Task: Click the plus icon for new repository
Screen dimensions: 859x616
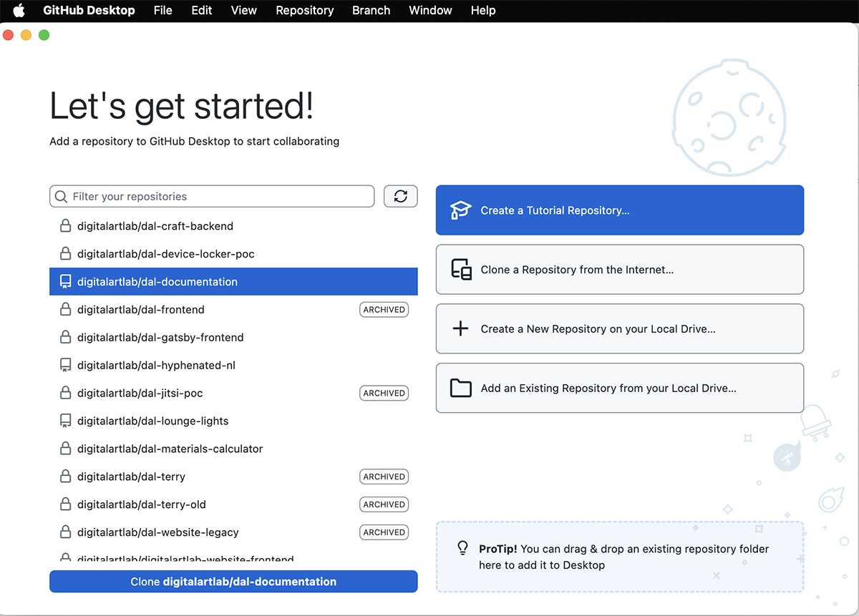Action: click(460, 329)
